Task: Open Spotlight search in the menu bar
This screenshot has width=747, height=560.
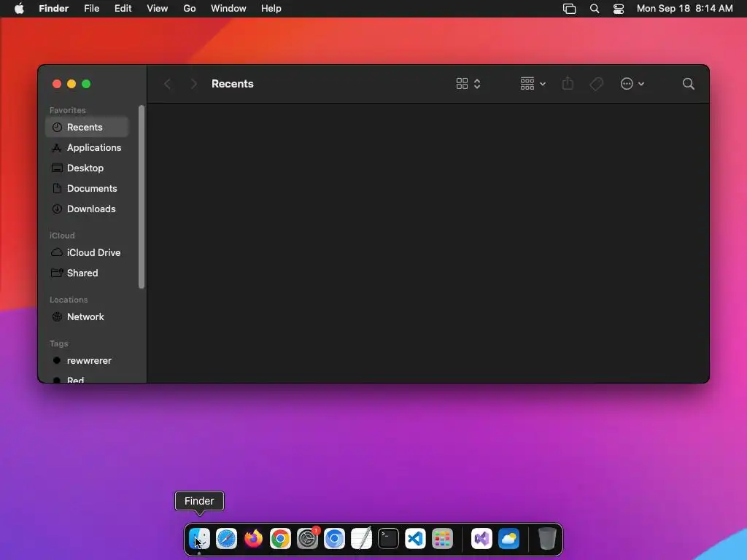Action: [595, 9]
